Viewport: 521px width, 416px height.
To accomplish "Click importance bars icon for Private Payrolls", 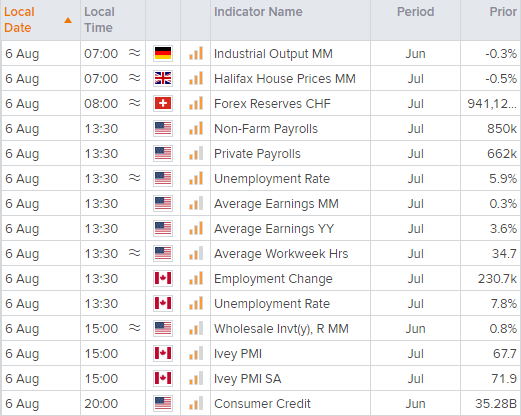I will pyautogui.click(x=196, y=153).
